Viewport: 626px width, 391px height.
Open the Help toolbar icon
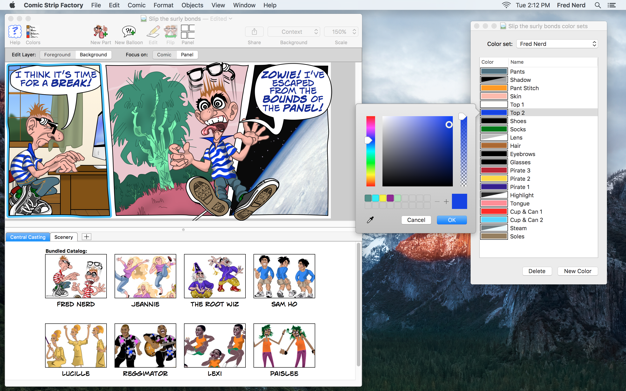point(15,32)
